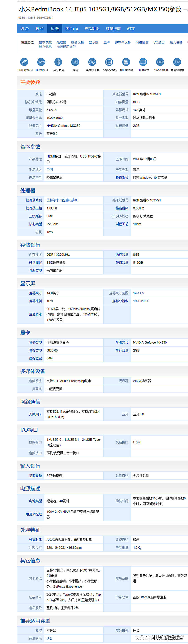188x644 pixels.
Task: Click the 中国 origin region link
Action: coord(50,169)
